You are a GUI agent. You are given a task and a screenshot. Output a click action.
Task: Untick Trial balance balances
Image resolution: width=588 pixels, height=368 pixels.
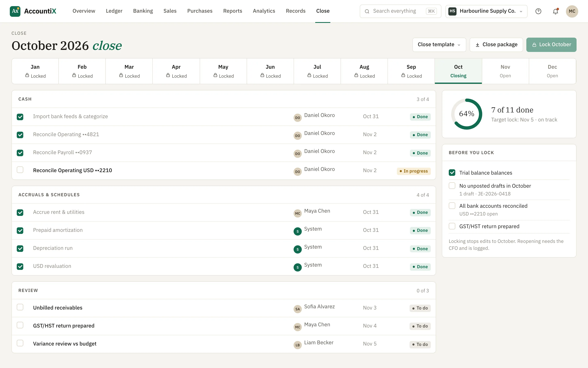point(452,173)
